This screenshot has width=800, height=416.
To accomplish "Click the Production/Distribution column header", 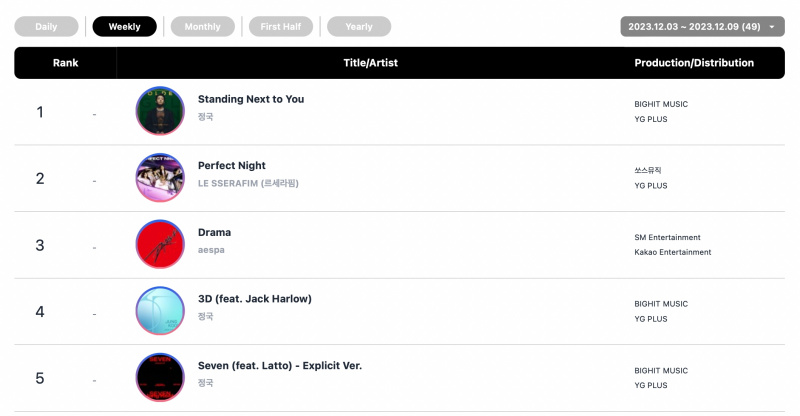I will (694, 63).
